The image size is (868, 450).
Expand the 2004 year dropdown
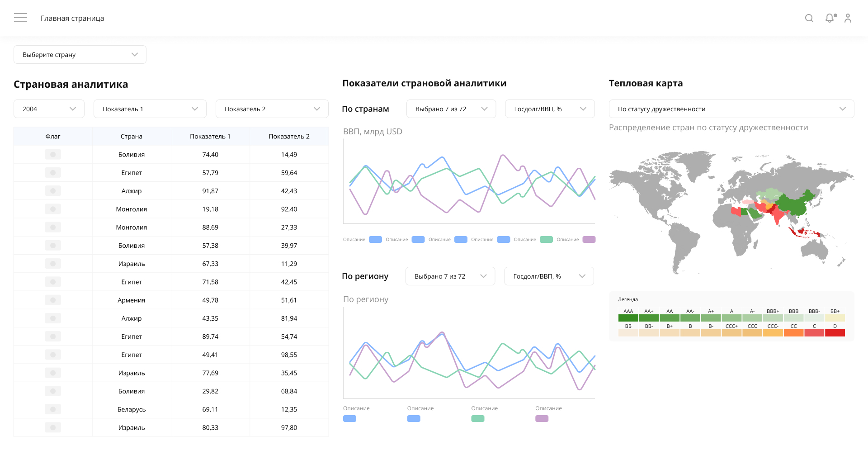49,109
